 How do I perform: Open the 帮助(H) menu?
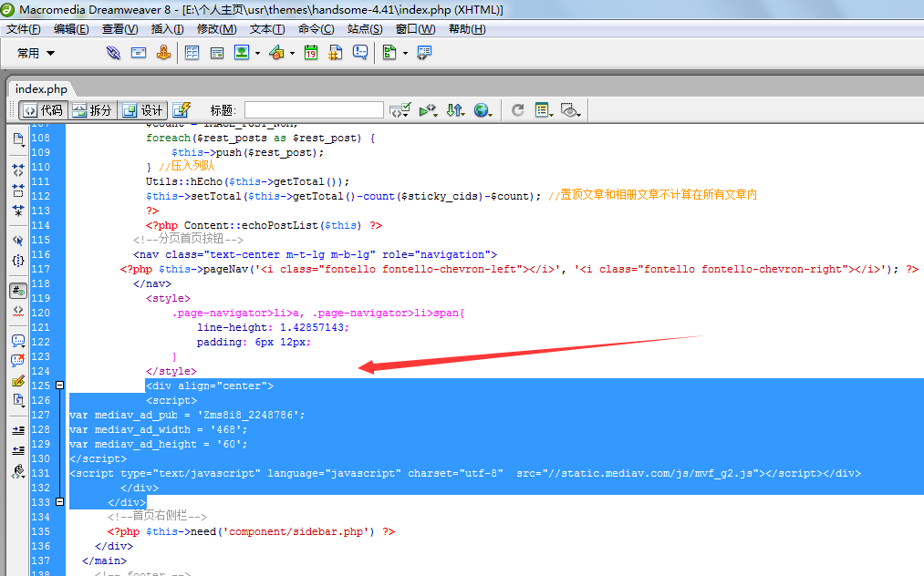(467, 29)
